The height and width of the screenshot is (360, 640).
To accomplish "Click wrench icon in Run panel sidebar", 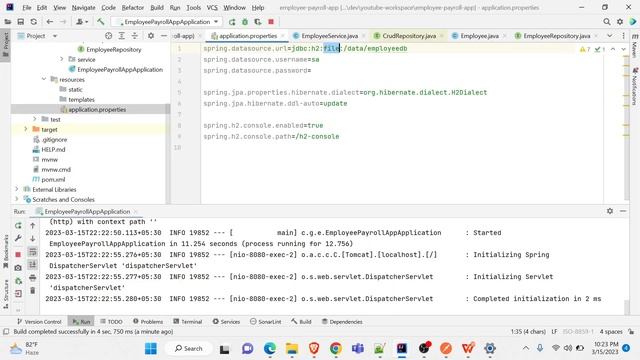I will [18, 238].
